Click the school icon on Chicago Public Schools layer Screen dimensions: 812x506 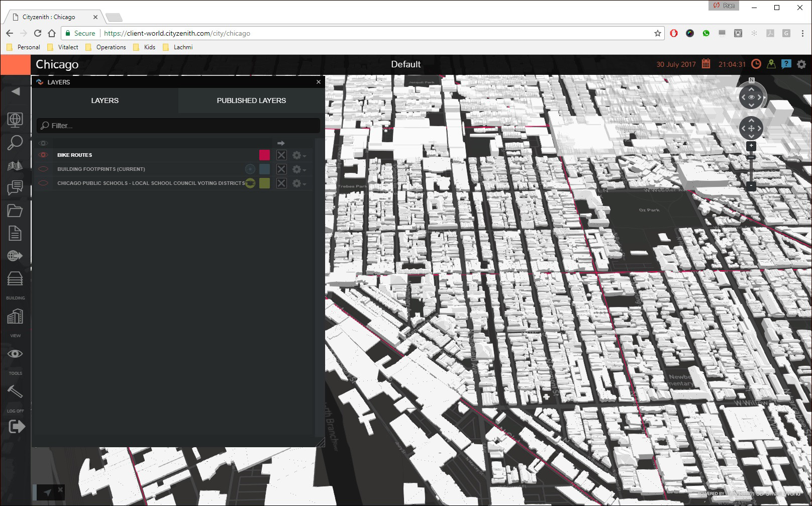(250, 183)
